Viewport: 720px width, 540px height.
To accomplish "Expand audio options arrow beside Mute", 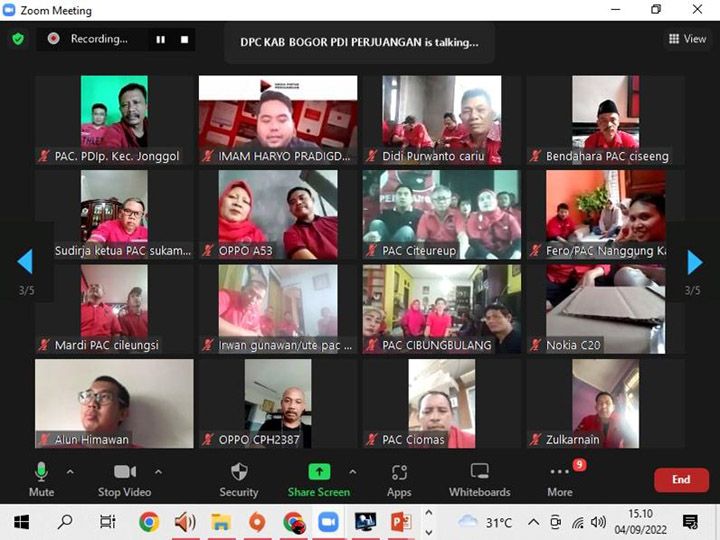I will 70,471.
